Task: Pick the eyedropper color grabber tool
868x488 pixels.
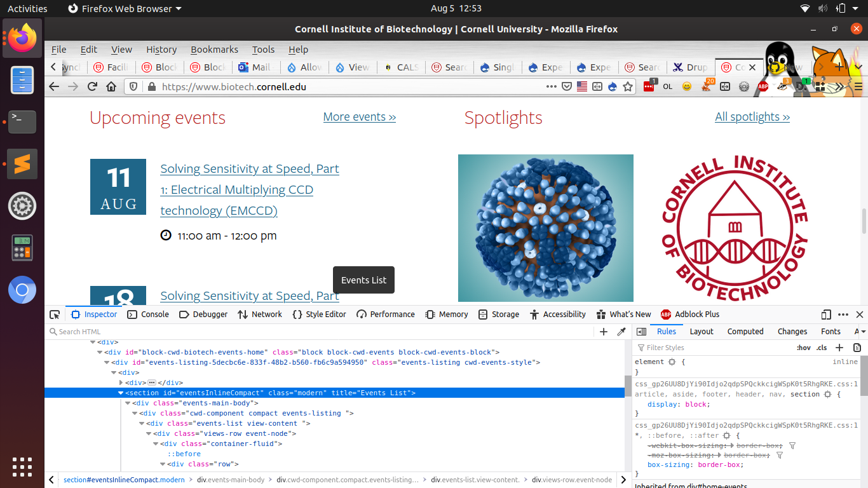Action: point(621,332)
